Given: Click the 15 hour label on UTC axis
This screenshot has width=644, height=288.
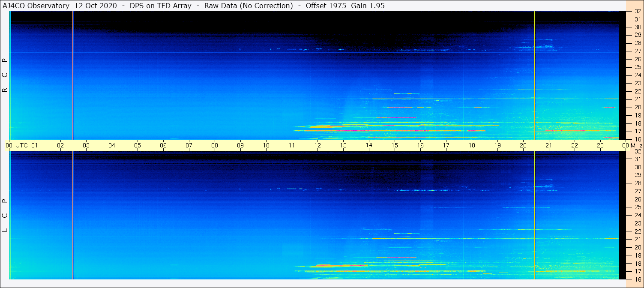Looking at the screenshot, I should (395, 145).
